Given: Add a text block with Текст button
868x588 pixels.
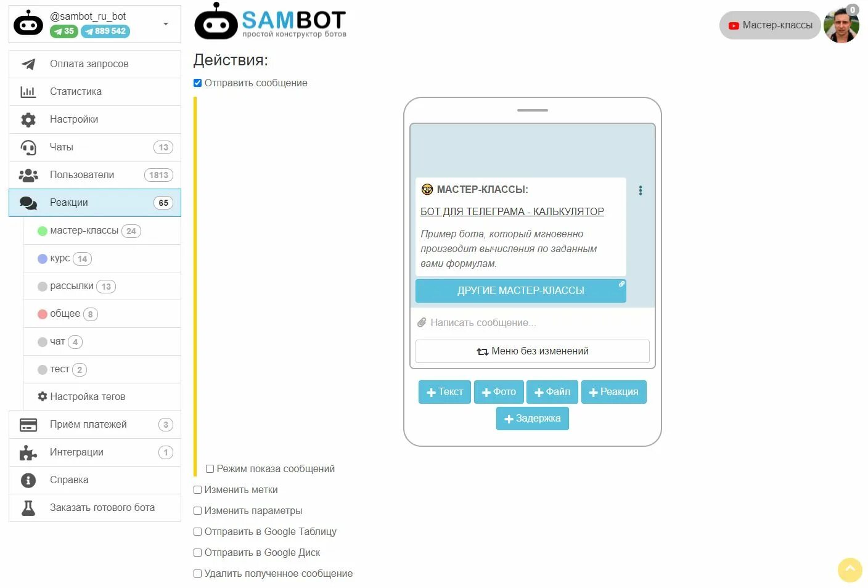Looking at the screenshot, I should pos(444,392).
